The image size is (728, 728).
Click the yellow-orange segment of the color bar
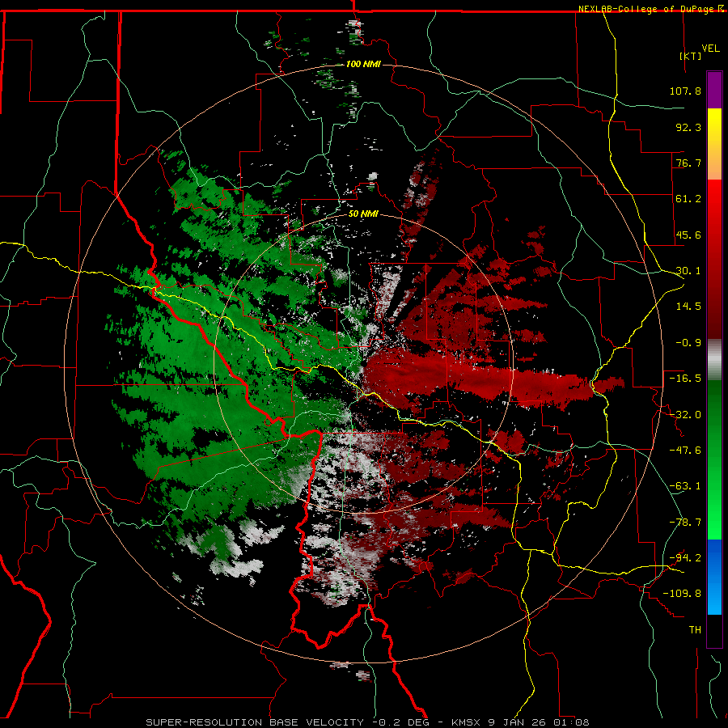pyautogui.click(x=714, y=144)
